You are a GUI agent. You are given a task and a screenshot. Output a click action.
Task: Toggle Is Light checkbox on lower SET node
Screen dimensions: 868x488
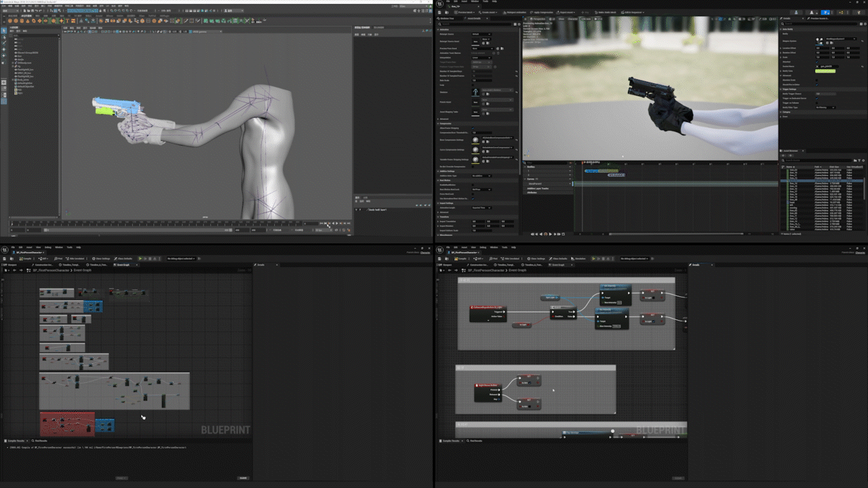point(654,321)
